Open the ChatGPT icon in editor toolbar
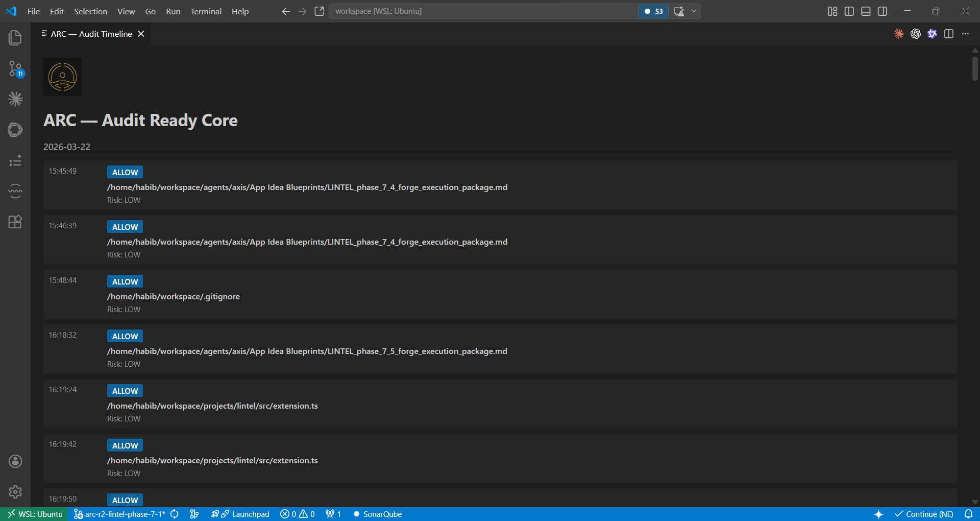This screenshot has width=980, height=521. (x=915, y=34)
